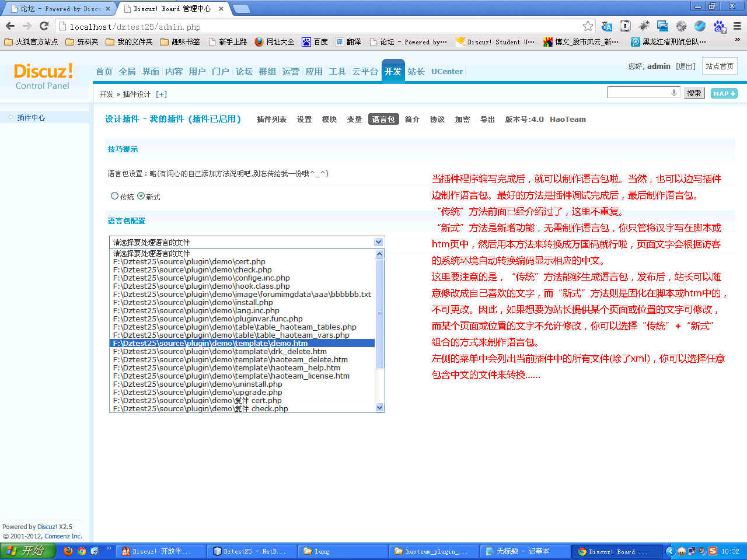Open the UCenter navigation item
Viewport: 747px width, 560px height.
[x=447, y=71]
